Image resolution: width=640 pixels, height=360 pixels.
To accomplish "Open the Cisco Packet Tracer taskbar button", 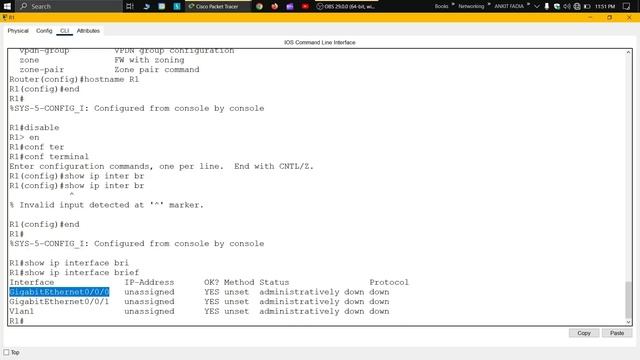I will click(x=218, y=6).
